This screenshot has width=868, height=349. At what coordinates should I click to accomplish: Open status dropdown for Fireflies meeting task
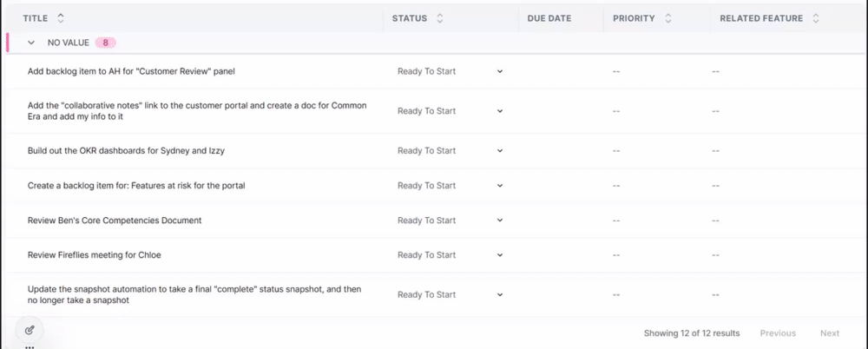(499, 255)
